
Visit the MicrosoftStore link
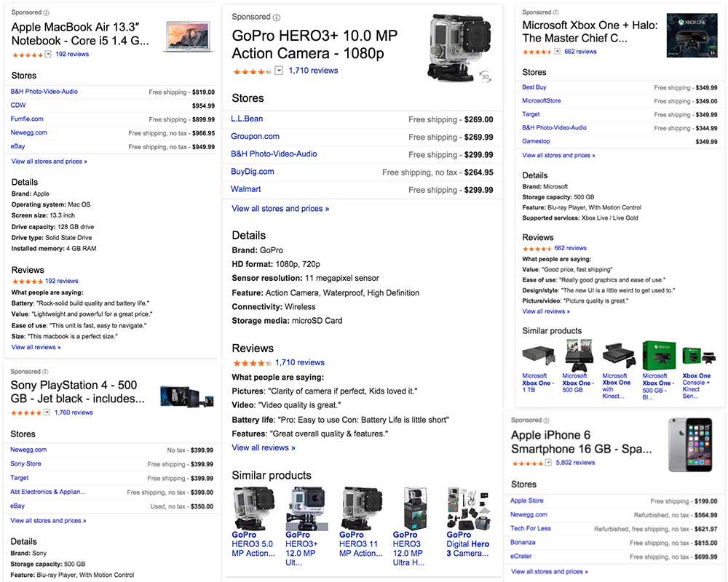542,100
